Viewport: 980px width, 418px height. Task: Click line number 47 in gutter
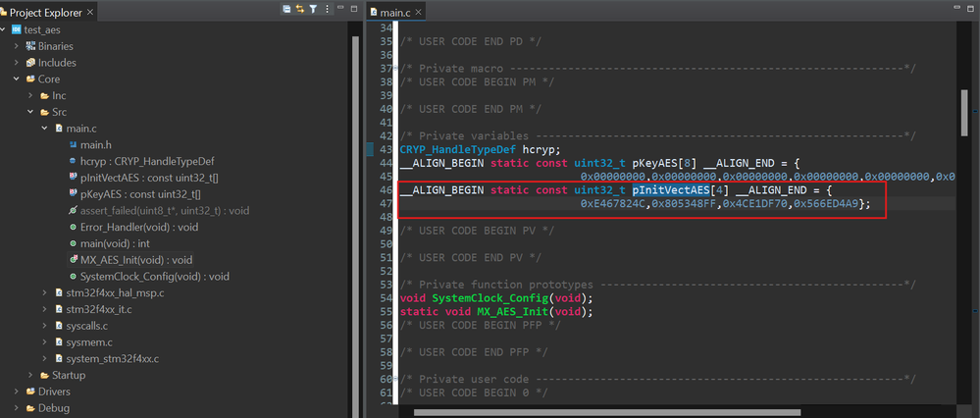point(386,204)
